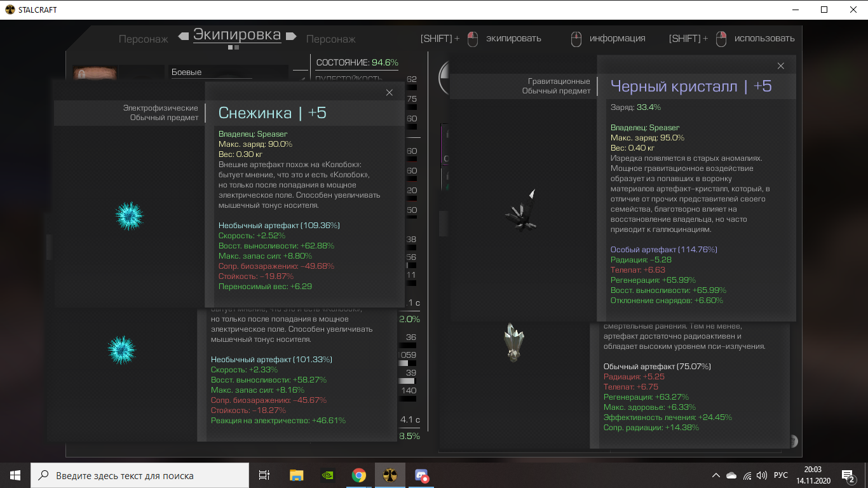Click the Сопр. биозаражению: -49.68% stat
Screen dimensions: 868x488
point(276,266)
